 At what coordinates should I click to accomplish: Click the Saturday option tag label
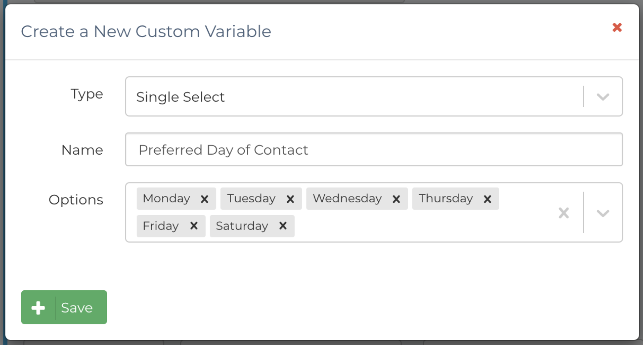[242, 226]
